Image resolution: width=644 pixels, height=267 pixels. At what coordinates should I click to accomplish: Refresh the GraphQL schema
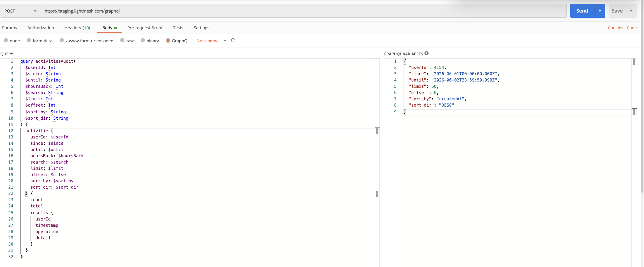pos(233,40)
